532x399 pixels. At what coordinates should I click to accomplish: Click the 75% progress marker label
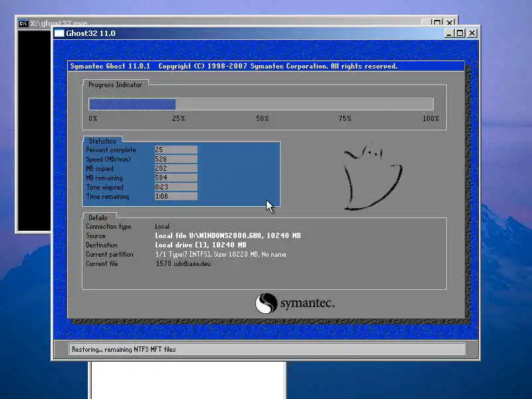[x=344, y=118]
